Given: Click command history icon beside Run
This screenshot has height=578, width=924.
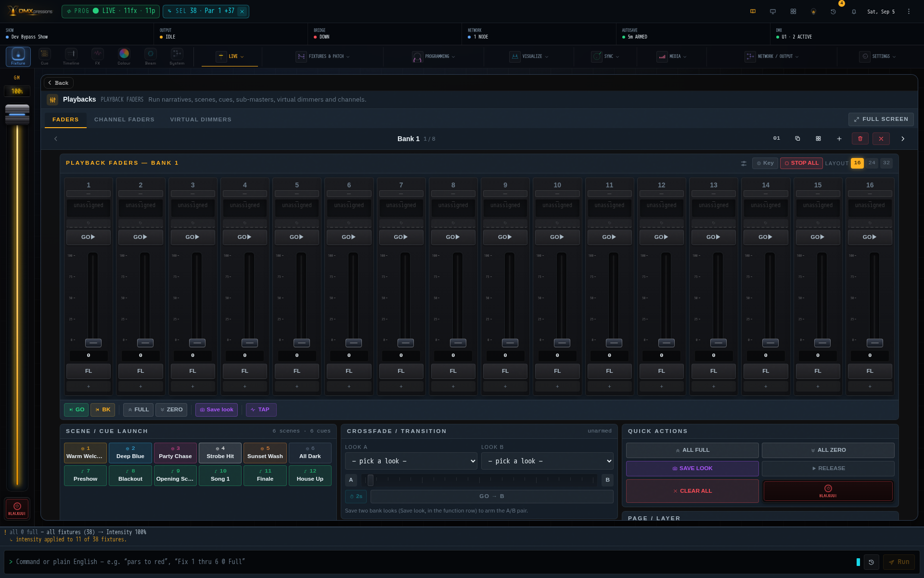Looking at the screenshot, I should [x=871, y=562].
